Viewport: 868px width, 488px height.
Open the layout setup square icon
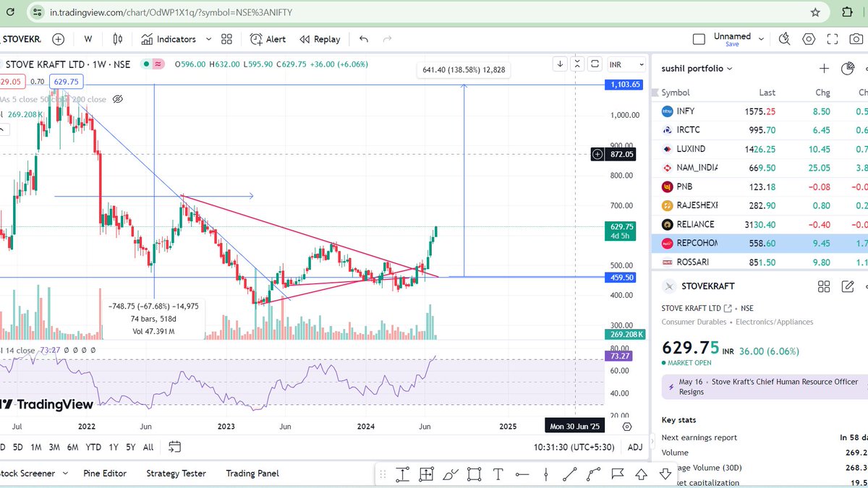[x=699, y=39]
